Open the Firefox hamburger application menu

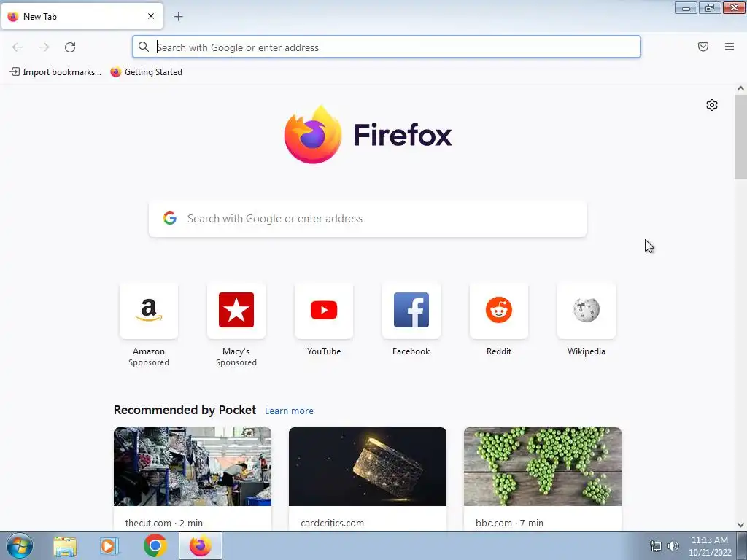(x=729, y=47)
